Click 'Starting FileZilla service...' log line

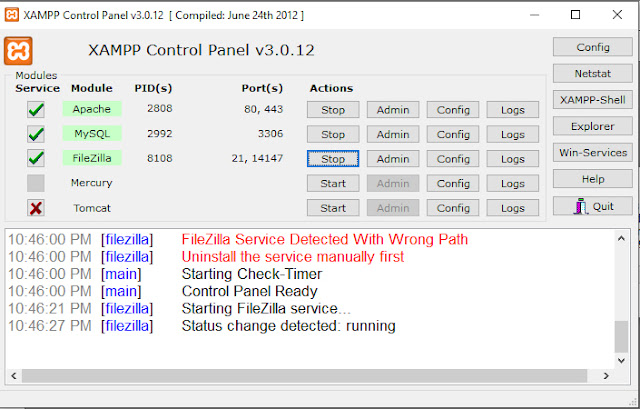pos(266,309)
